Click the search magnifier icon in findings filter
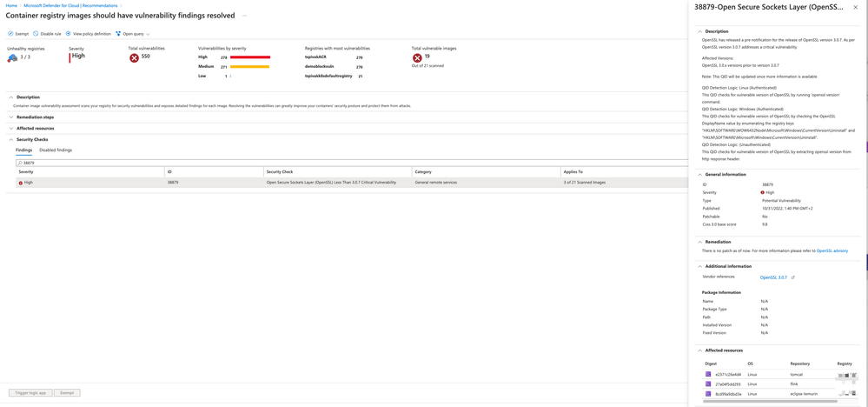Image resolution: width=868 pixels, height=407 pixels. point(21,163)
